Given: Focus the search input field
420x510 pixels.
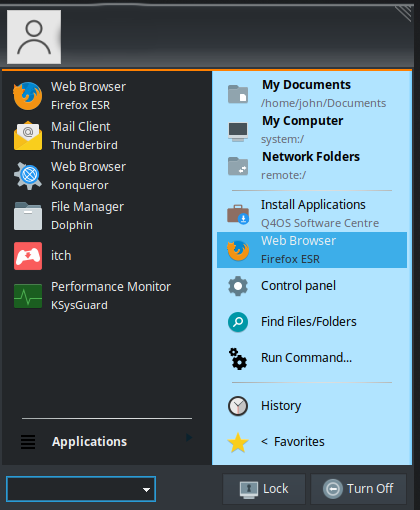Looking at the screenshot, I should (81, 489).
